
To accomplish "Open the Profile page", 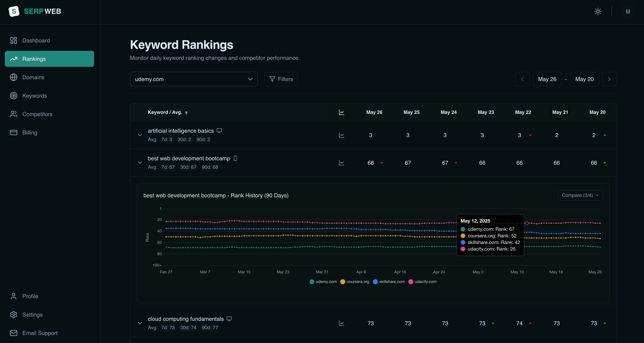I will 49,296.
